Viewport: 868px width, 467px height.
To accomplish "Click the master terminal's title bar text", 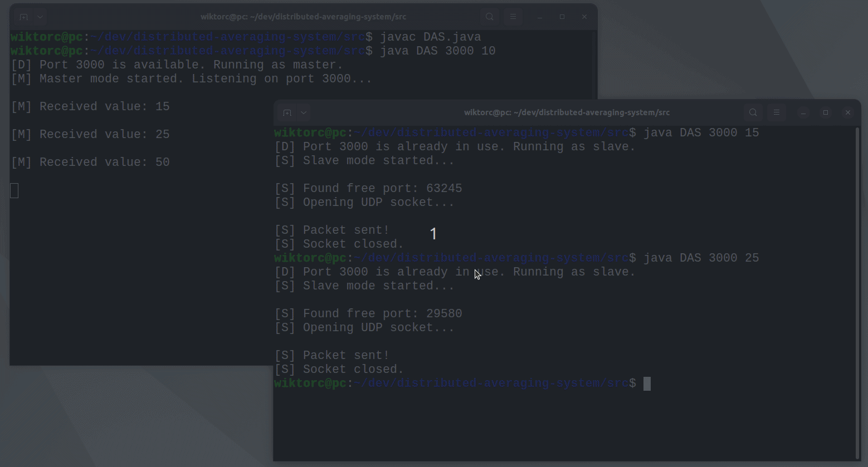I will [x=303, y=17].
